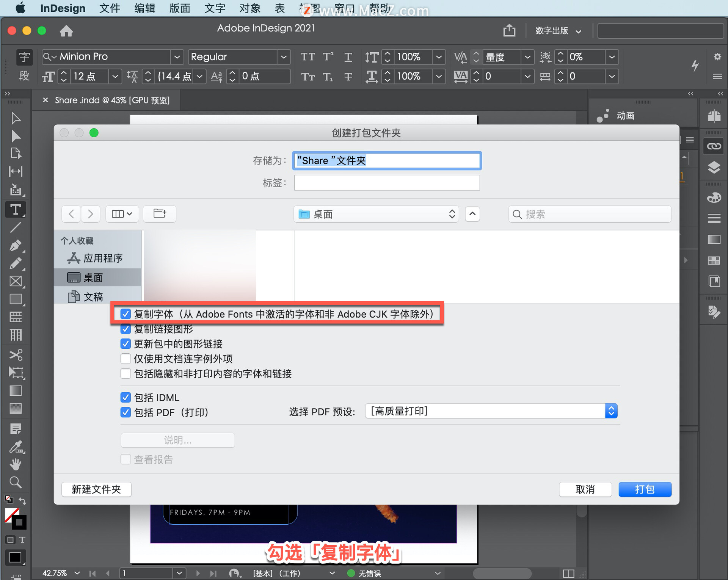
Task: Select the Hand tool
Action: (16, 464)
